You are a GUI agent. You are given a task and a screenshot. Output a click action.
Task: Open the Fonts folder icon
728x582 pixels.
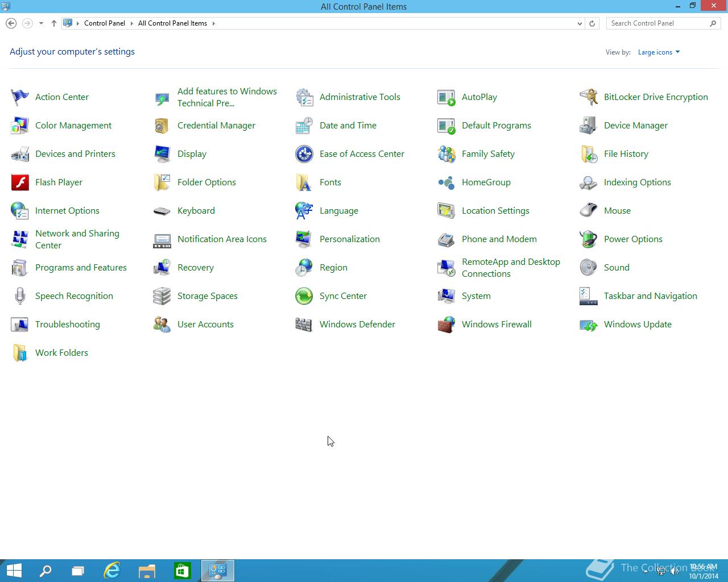click(304, 182)
